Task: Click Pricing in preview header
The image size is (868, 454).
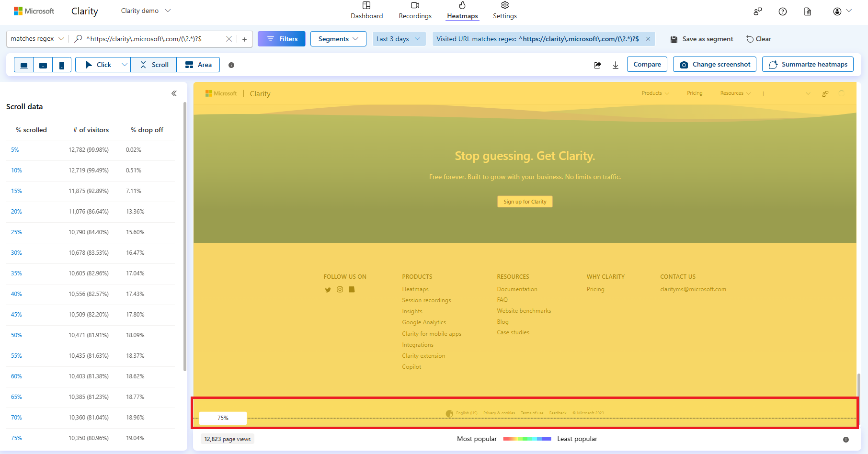Action: [x=695, y=93]
